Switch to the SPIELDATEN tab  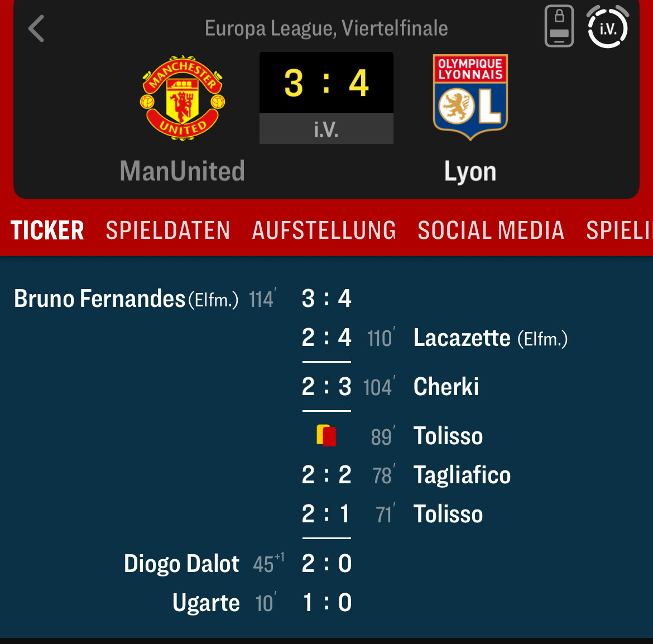coord(168,230)
